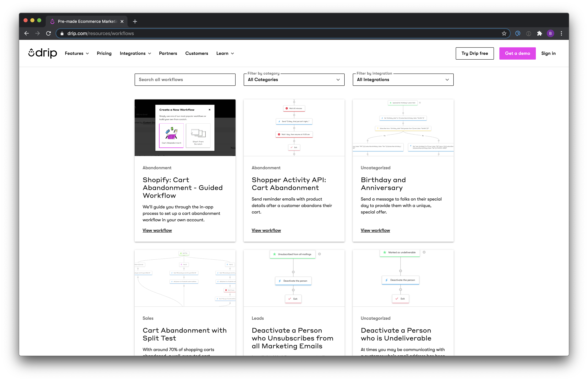Click the Leads category label
The image size is (588, 381).
pos(258,318)
